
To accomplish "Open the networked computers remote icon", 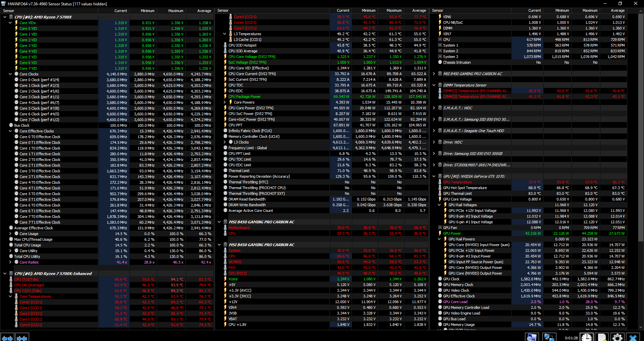I will click(549, 337).
